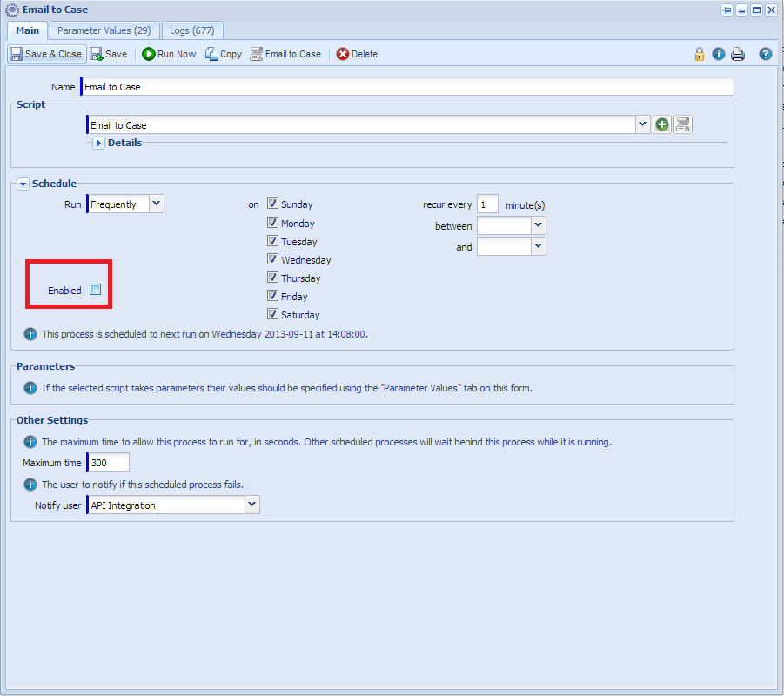This screenshot has height=696, width=784.
Task: Open help via question mark icon
Action: tap(766, 54)
